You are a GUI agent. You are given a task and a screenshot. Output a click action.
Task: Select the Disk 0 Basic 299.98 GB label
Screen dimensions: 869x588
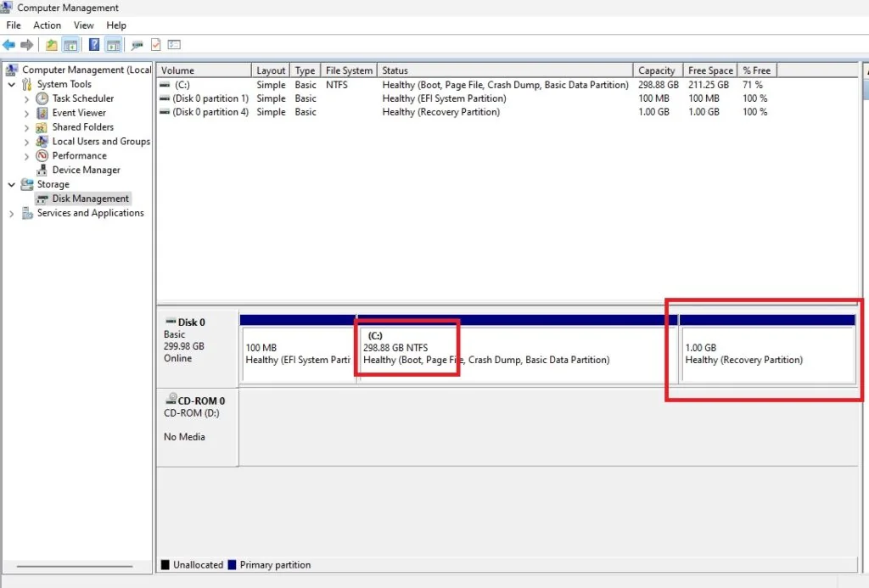(x=197, y=348)
